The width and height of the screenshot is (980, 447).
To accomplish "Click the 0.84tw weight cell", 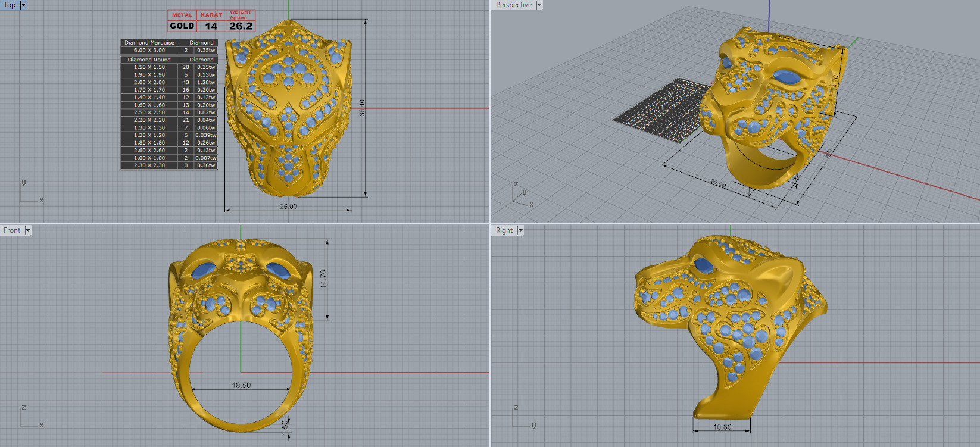I will (206, 120).
